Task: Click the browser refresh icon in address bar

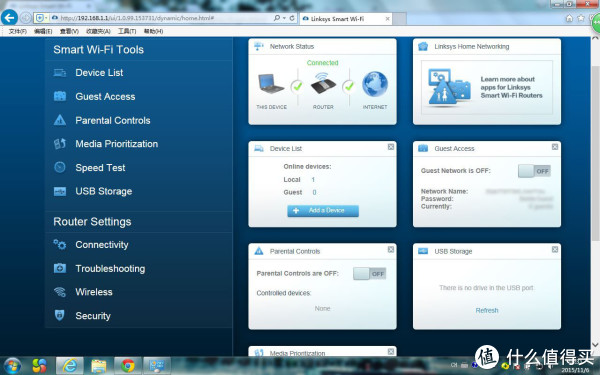Action: click(x=292, y=18)
